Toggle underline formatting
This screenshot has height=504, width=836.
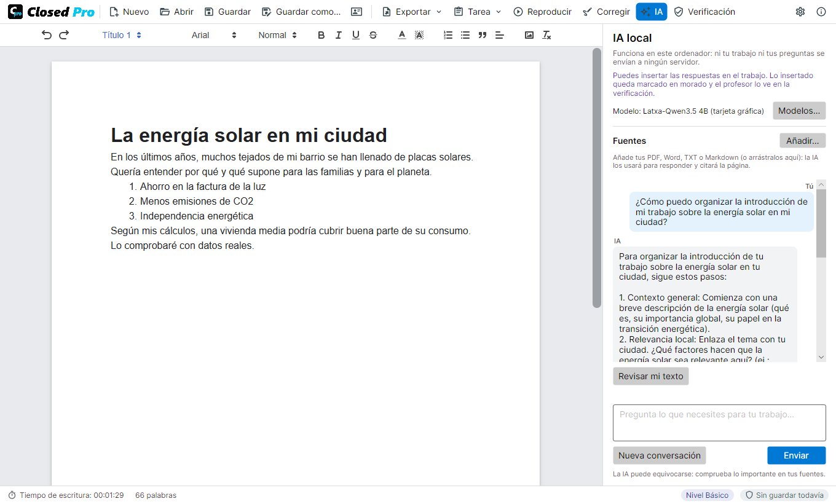pos(355,35)
